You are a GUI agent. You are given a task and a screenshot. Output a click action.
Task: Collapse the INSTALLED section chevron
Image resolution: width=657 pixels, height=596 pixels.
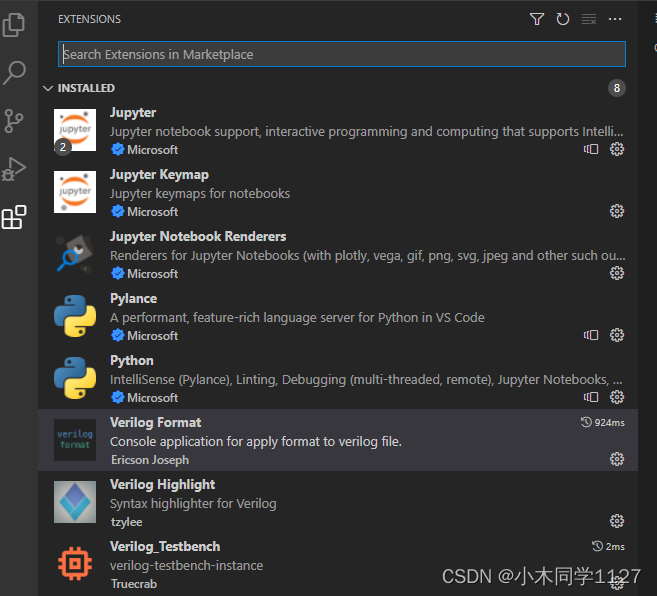[48, 88]
